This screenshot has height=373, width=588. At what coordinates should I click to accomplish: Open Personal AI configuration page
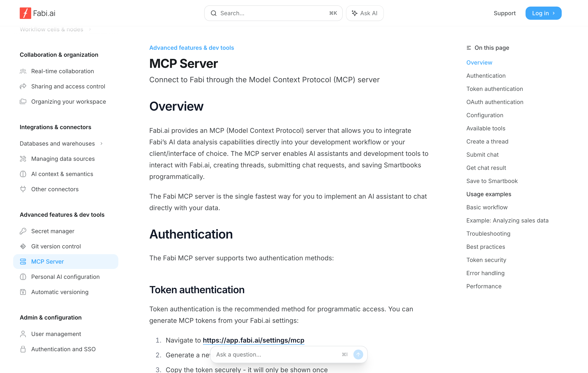tap(66, 277)
